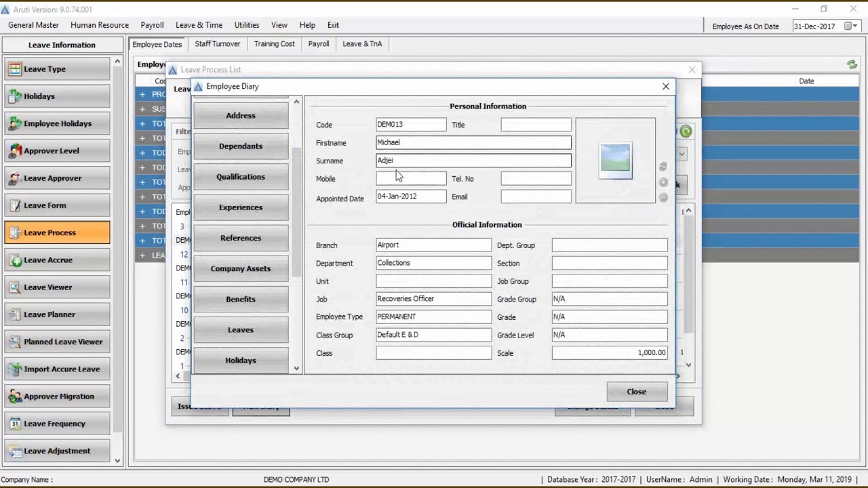Image resolution: width=868 pixels, height=488 pixels.
Task: Switch to the Training Cost tab
Action: 275,44
